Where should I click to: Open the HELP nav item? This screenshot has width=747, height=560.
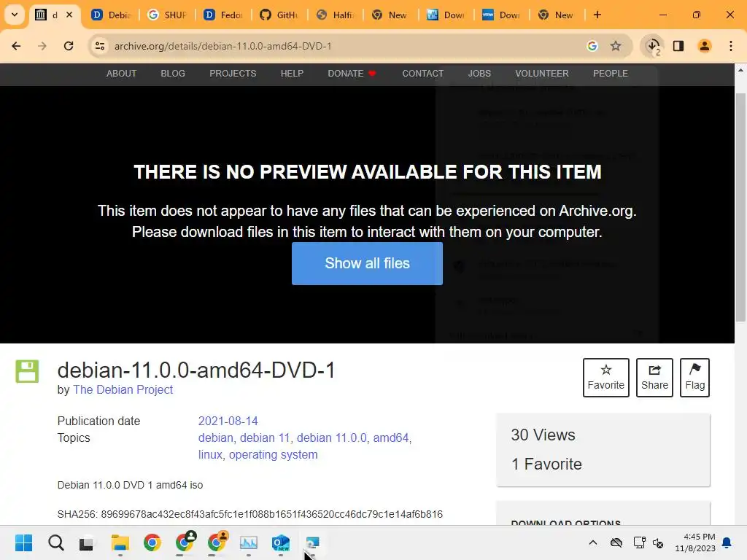(292, 74)
